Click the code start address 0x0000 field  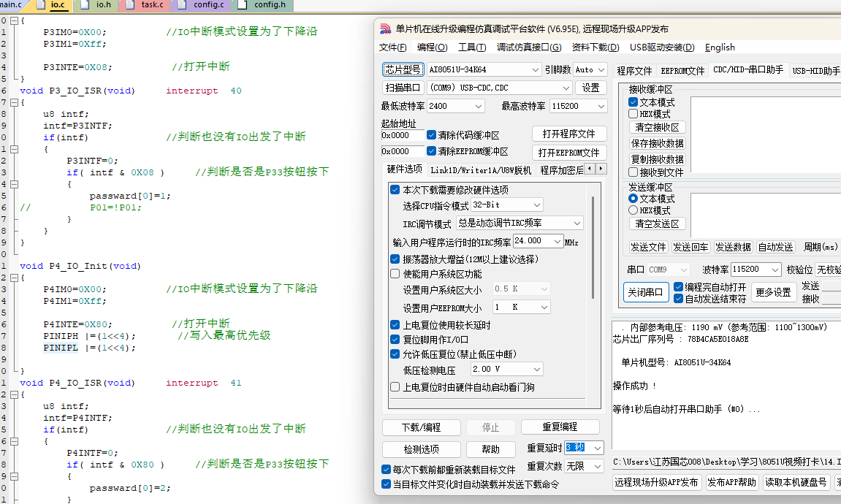coord(403,135)
